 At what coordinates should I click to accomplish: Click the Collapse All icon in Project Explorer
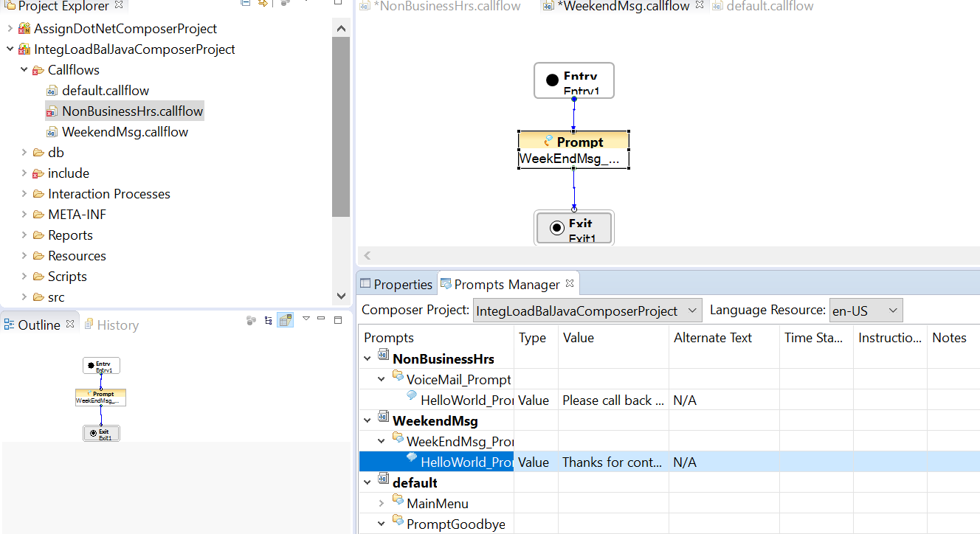point(245,4)
